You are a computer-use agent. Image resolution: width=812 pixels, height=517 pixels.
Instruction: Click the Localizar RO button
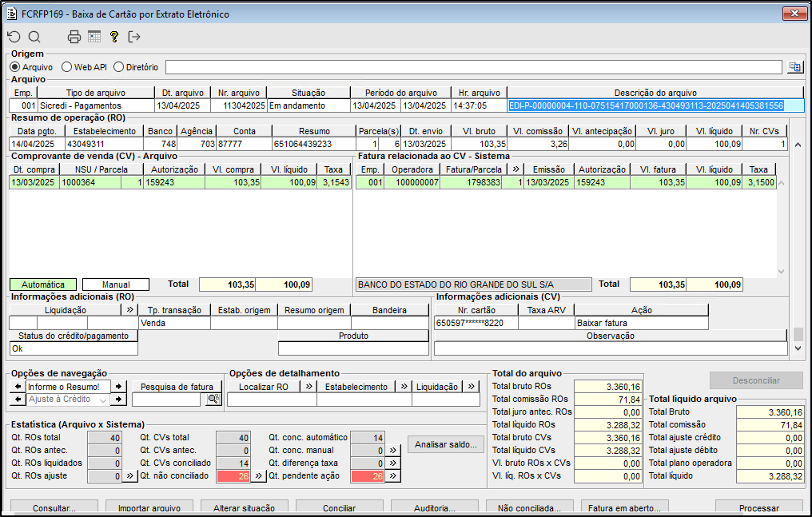[x=264, y=387]
